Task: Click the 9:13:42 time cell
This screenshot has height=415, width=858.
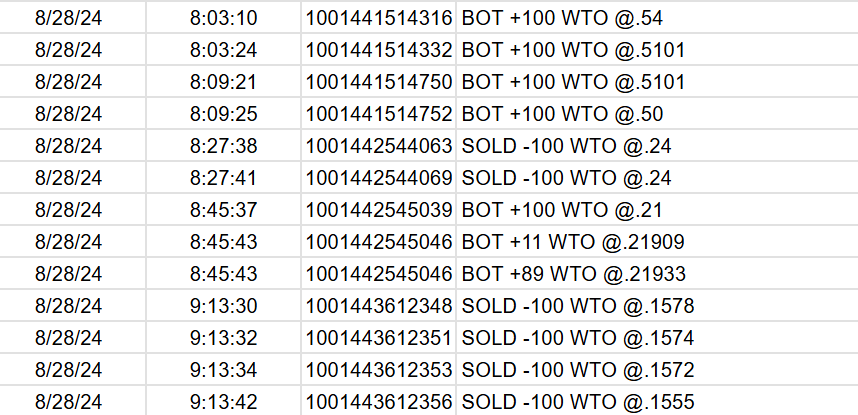Action: (x=223, y=402)
